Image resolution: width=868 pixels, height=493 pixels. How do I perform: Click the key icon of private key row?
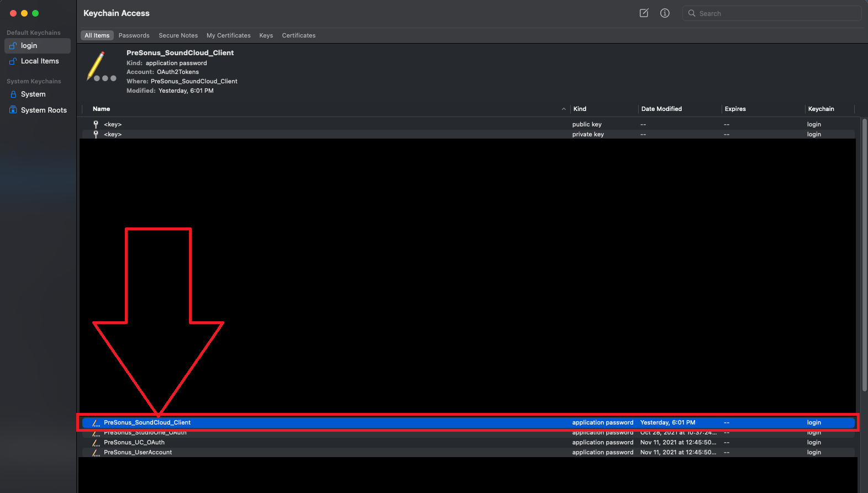click(96, 134)
